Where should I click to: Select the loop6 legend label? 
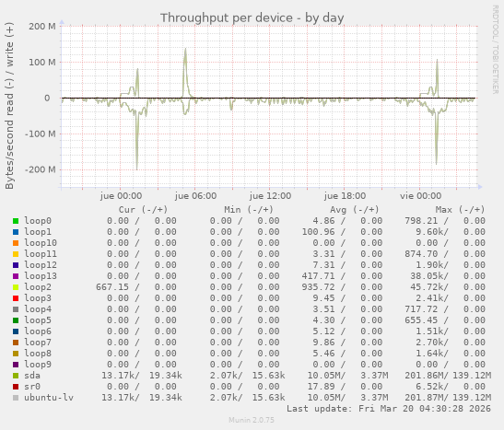(38, 331)
